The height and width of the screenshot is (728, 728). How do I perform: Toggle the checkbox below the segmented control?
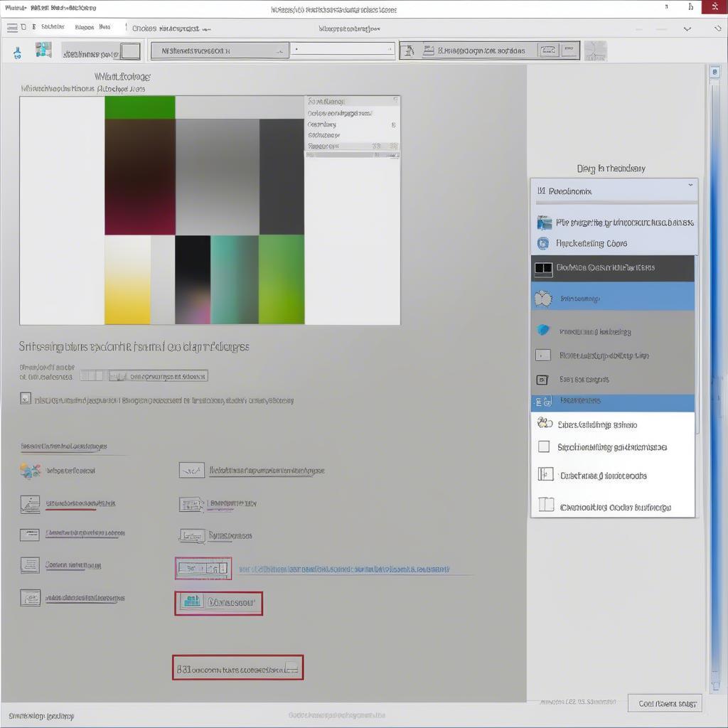[26, 398]
